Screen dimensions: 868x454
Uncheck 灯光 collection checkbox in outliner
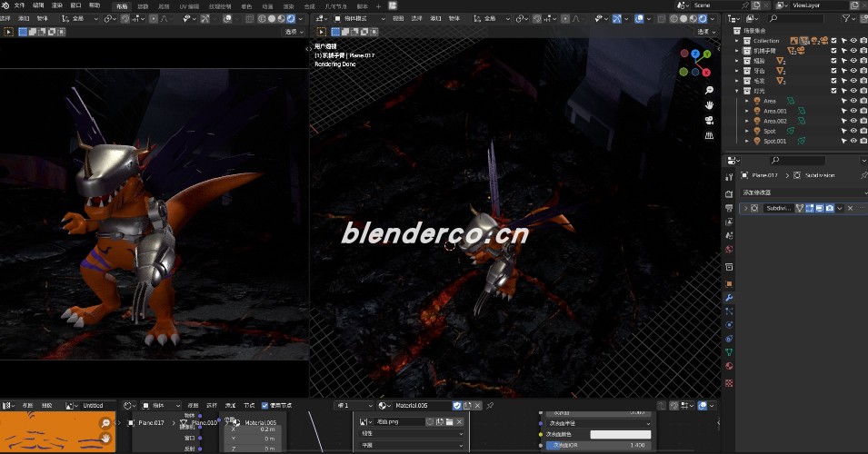pyautogui.click(x=834, y=91)
